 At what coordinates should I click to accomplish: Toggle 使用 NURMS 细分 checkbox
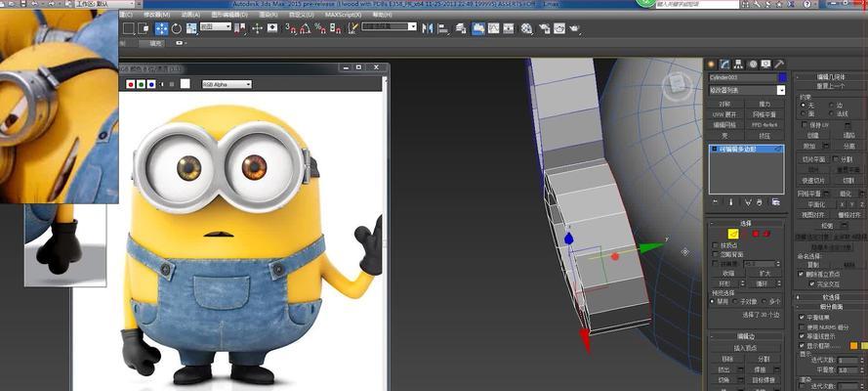click(x=802, y=326)
